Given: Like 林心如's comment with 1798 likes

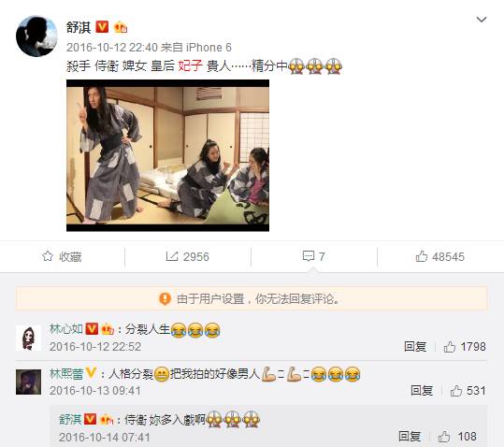Looking at the screenshot, I should coord(450,347).
